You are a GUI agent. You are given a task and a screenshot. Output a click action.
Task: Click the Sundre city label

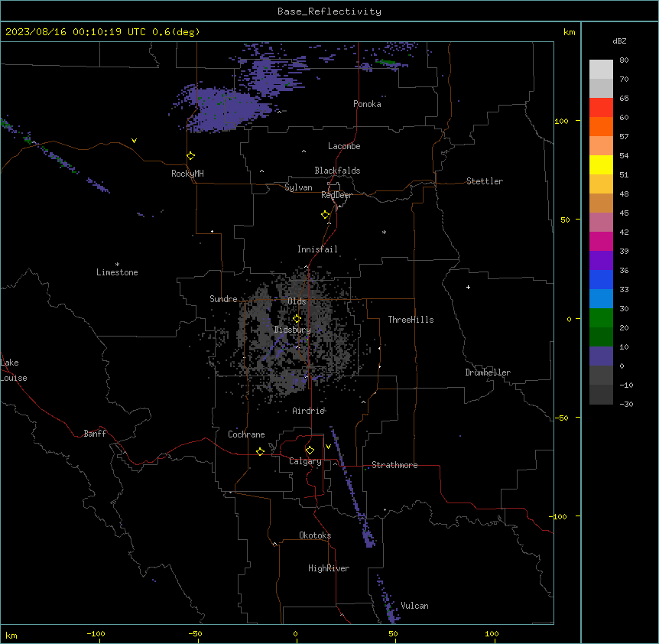[223, 299]
